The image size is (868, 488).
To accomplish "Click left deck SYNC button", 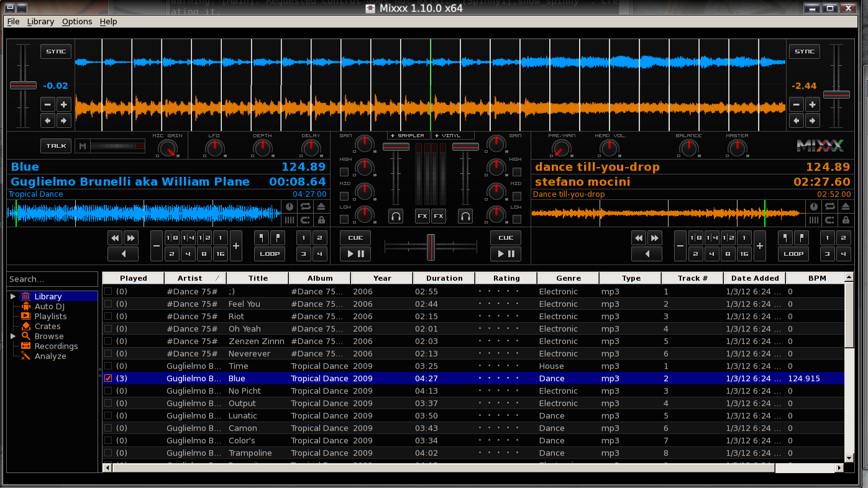I will (x=56, y=52).
